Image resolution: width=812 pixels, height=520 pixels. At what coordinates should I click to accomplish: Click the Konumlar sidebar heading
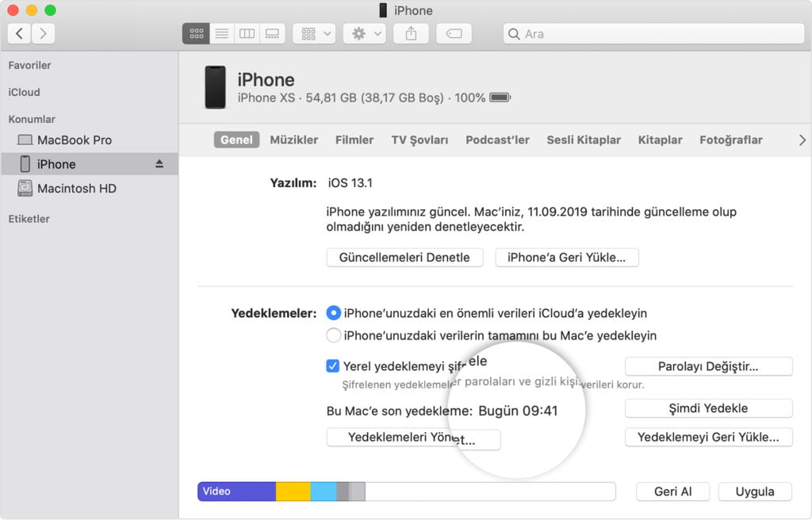click(x=32, y=119)
